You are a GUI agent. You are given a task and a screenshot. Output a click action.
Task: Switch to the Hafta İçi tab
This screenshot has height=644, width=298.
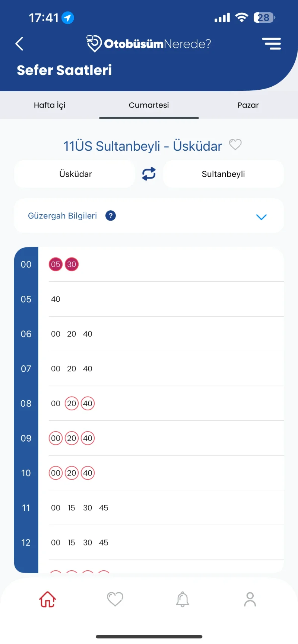click(50, 105)
